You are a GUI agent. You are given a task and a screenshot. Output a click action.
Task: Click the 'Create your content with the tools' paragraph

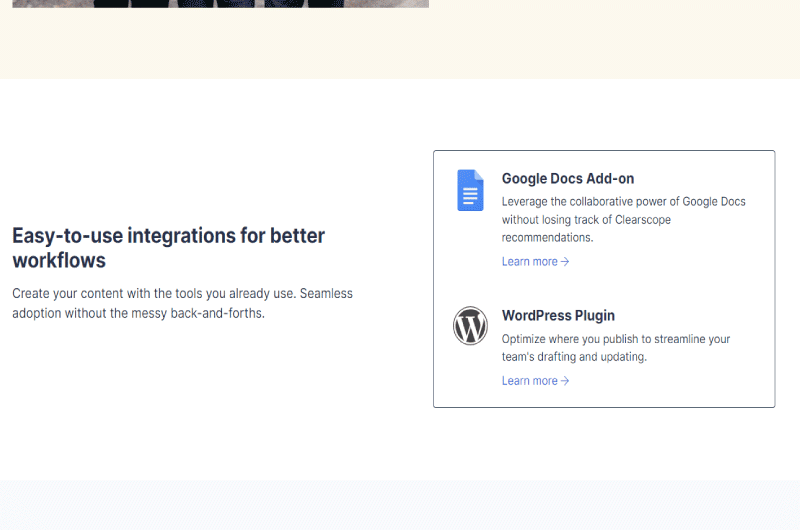[182, 304]
